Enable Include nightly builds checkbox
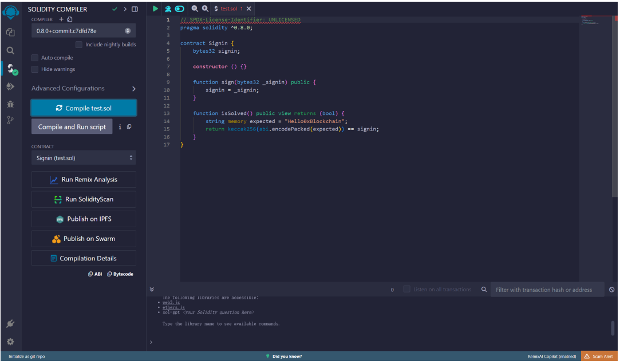The height and width of the screenshot is (364, 620). pyautogui.click(x=78, y=45)
